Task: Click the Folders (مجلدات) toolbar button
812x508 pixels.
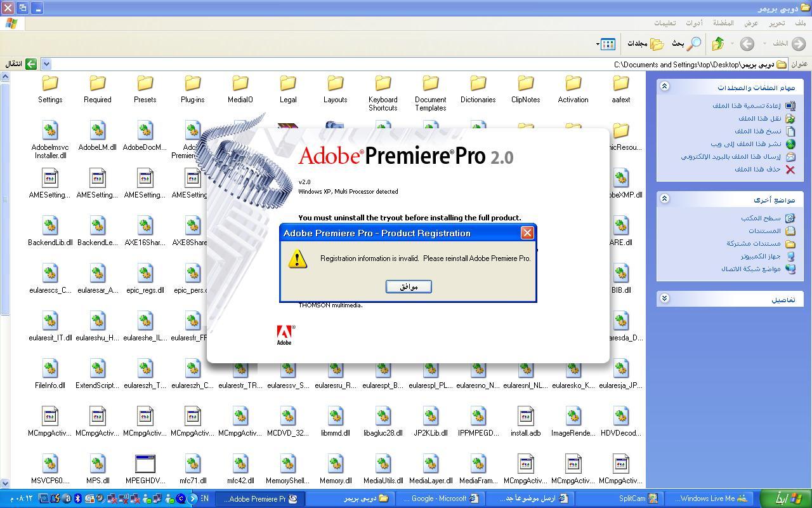Action: [646, 43]
